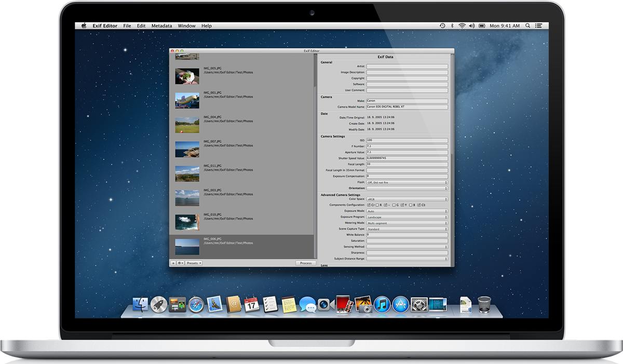Viewport: 623px width, 364px height.
Task: Click the Wi-Fi status icon
Action: click(462, 25)
